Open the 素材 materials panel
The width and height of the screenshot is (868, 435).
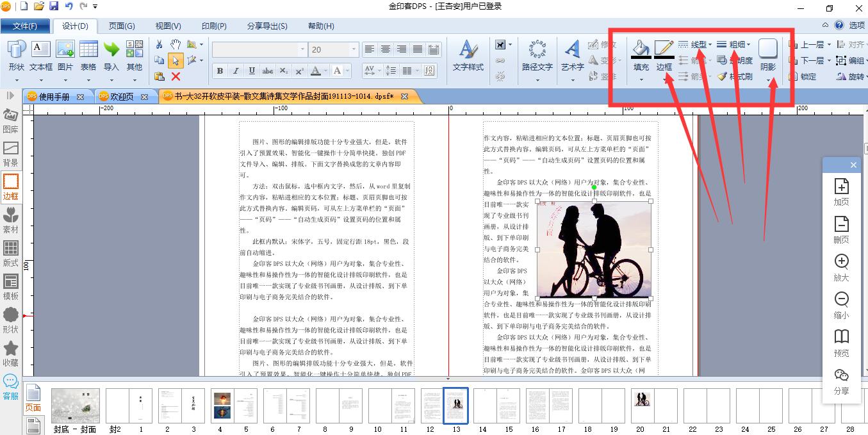click(10, 220)
